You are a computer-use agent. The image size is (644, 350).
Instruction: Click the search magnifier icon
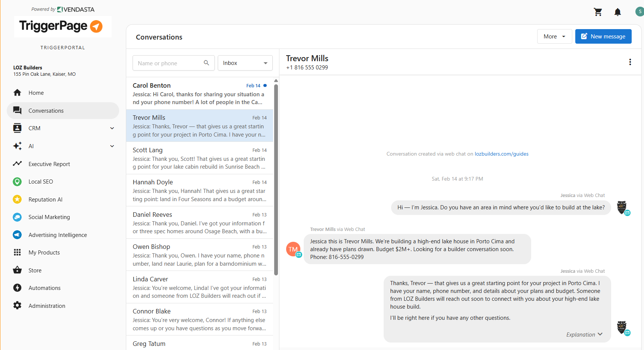(x=206, y=63)
